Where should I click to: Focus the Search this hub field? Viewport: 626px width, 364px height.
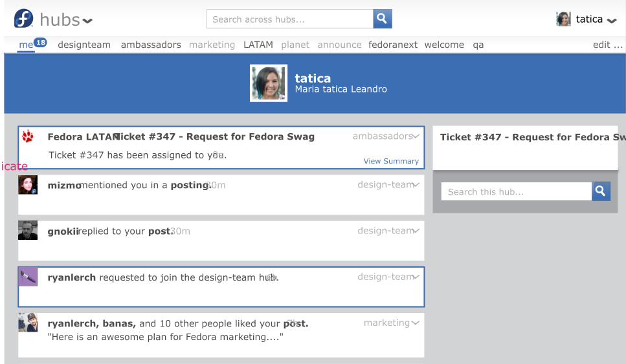[516, 192]
